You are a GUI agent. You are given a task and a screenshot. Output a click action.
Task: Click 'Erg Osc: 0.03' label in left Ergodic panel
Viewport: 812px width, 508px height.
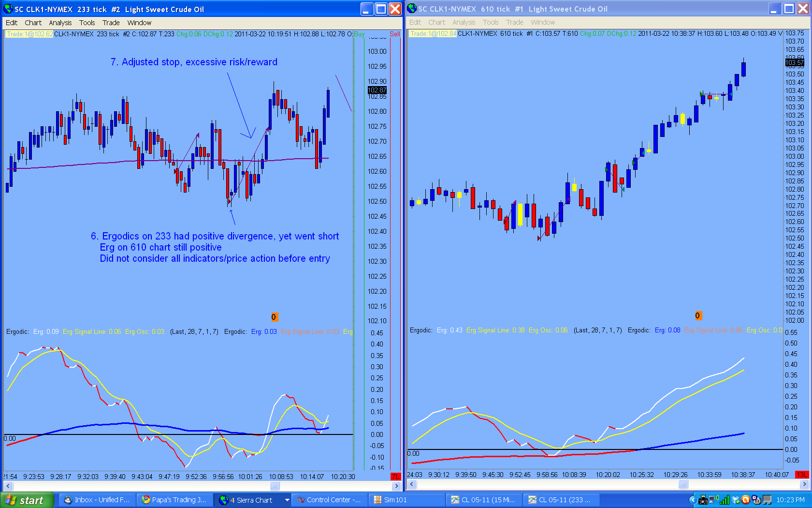[x=145, y=331]
